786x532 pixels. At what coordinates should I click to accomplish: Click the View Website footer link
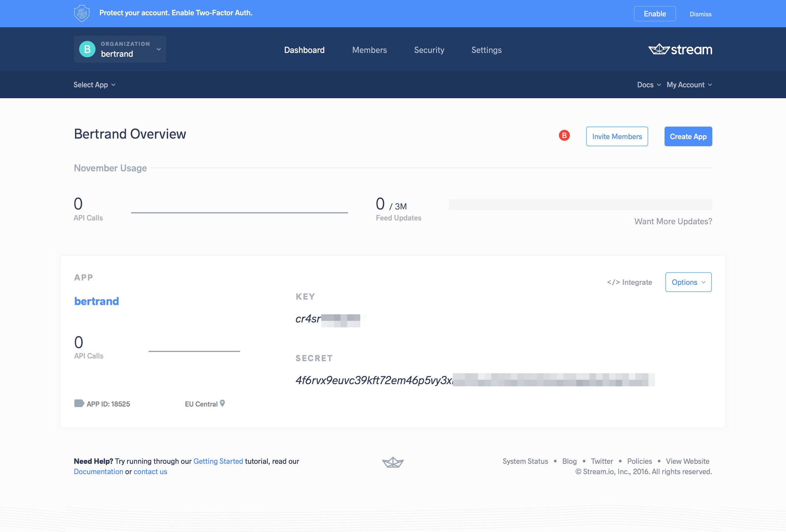[x=687, y=461]
